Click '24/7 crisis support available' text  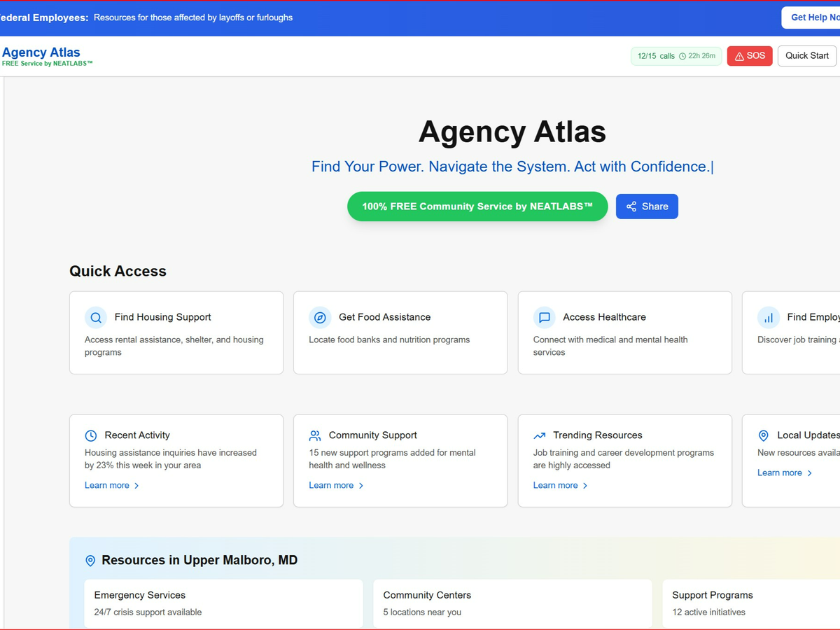[148, 612]
